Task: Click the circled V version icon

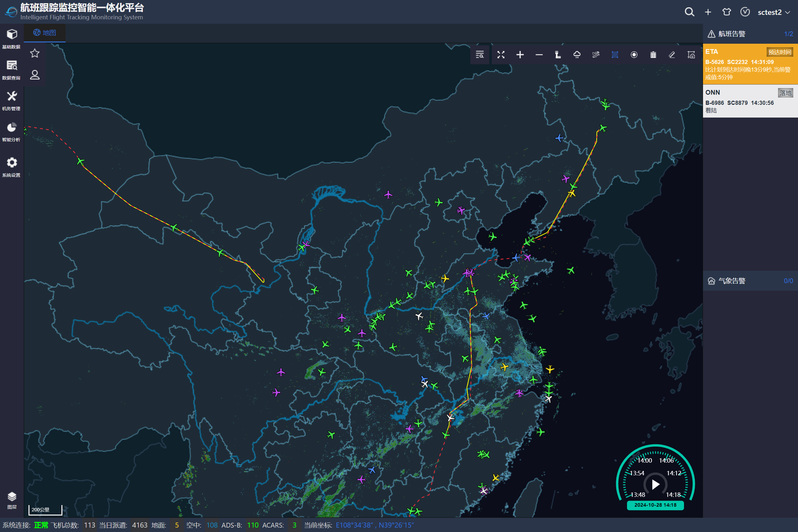Action: point(745,12)
